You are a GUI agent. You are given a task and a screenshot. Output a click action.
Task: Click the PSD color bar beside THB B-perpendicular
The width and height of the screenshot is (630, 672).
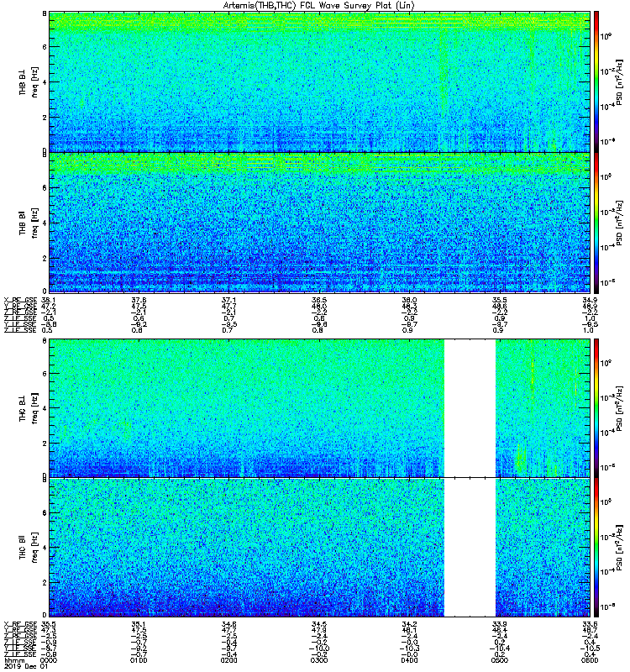(596, 81)
